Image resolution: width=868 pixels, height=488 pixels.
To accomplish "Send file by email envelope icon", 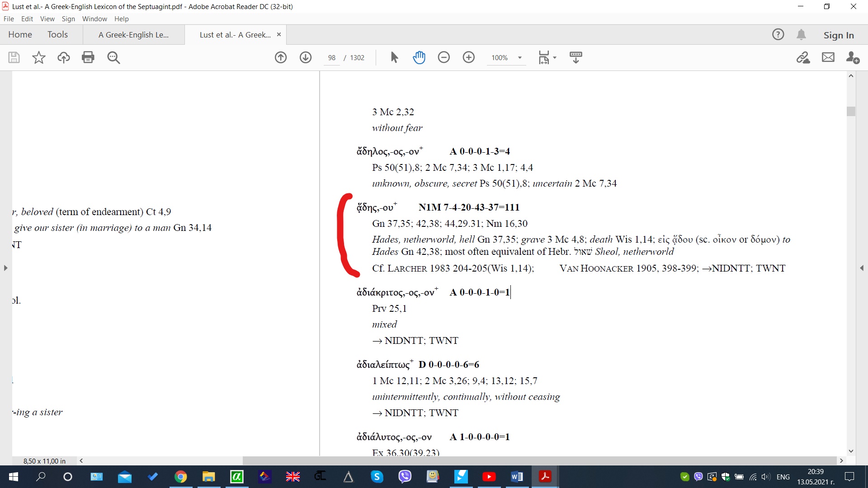I will click(828, 57).
